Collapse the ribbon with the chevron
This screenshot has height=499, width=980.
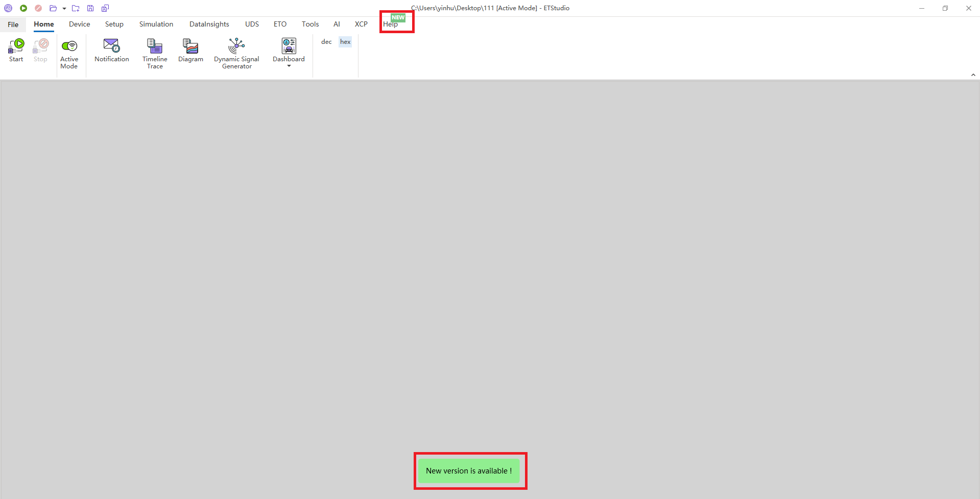click(x=973, y=75)
